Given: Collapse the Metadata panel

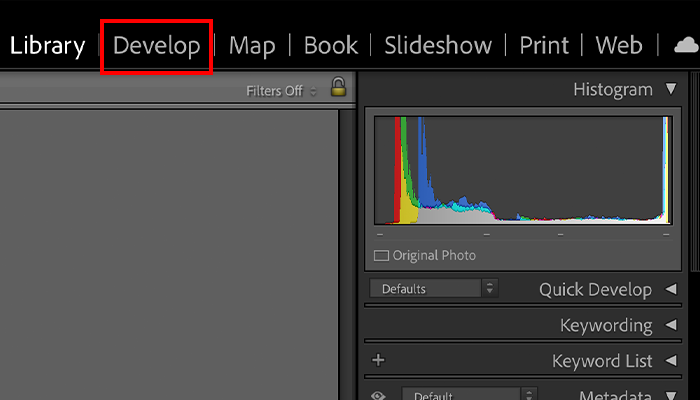Looking at the screenshot, I should tap(671, 395).
